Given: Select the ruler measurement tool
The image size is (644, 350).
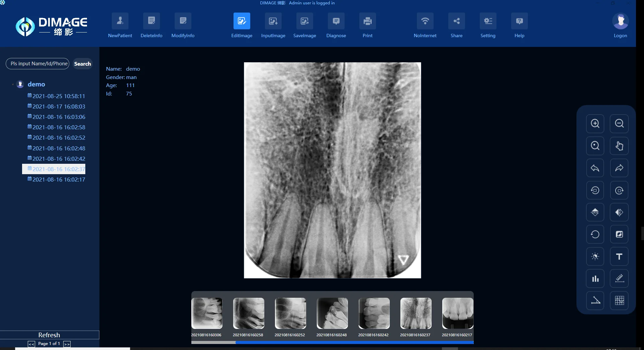Looking at the screenshot, I should pyautogui.click(x=619, y=278).
